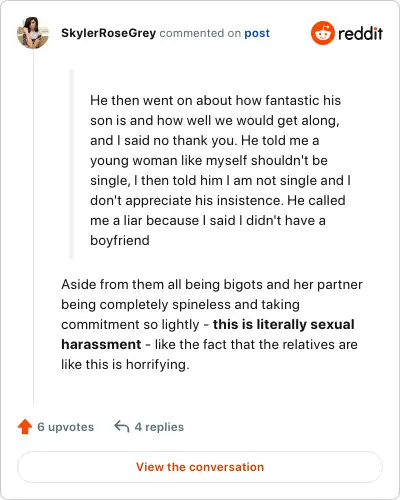The width and height of the screenshot is (400, 500).
Task: Click the reply arrow icon
Action: click(122, 426)
